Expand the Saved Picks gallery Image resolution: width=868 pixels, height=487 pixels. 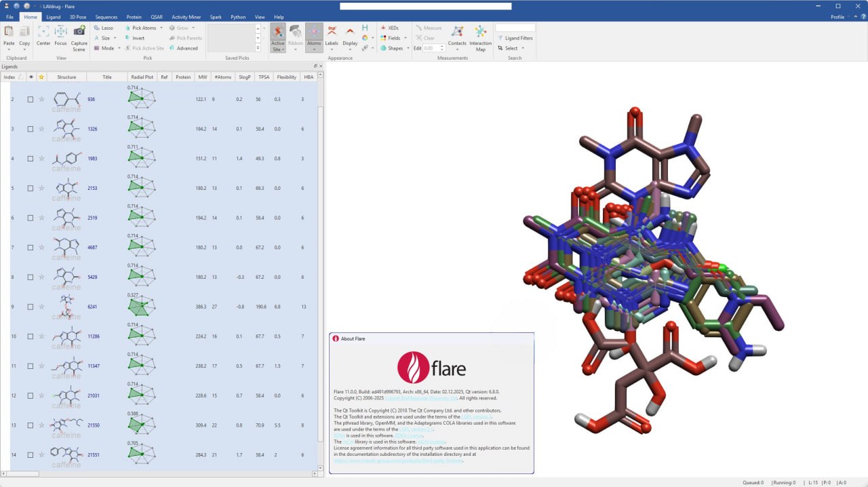coord(258,48)
